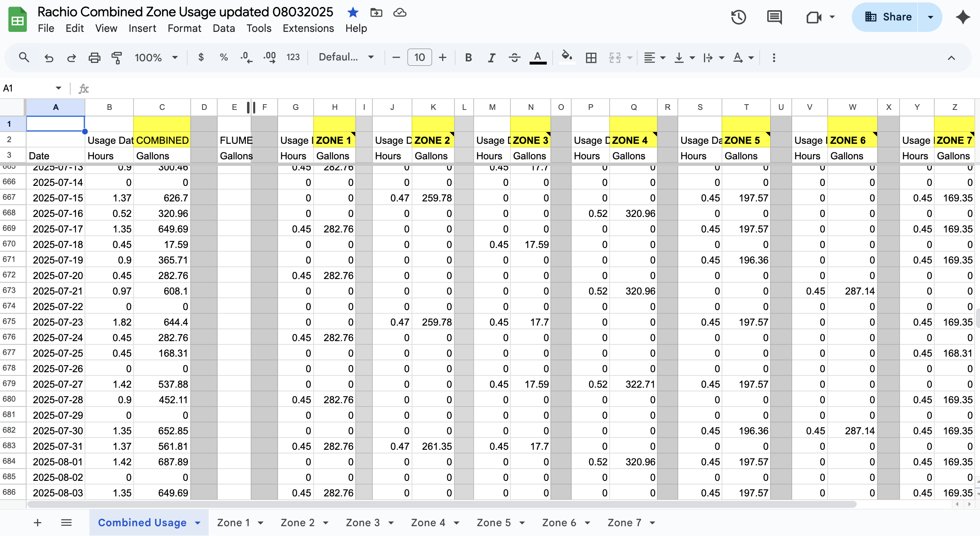Open the font family dropdown
Image resolution: width=980 pixels, height=536 pixels.
click(346, 58)
